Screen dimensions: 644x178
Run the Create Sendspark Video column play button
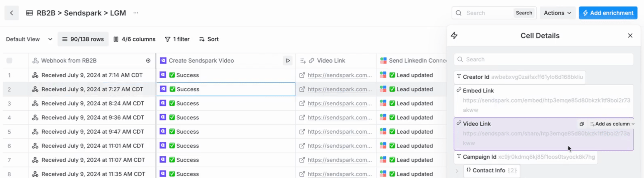point(287,60)
